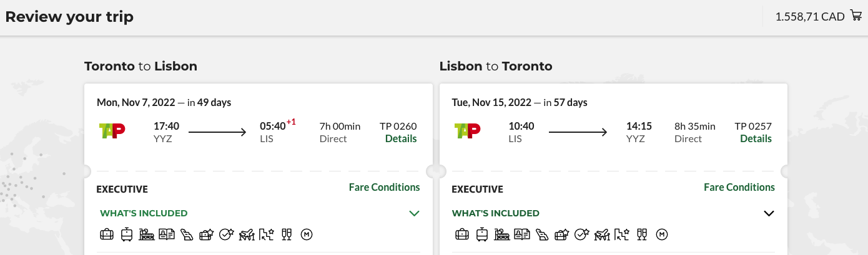The image size is (868, 255).
Task: Click the miles 'M' icon for Toronto–Lisbon
Action: [306, 235]
